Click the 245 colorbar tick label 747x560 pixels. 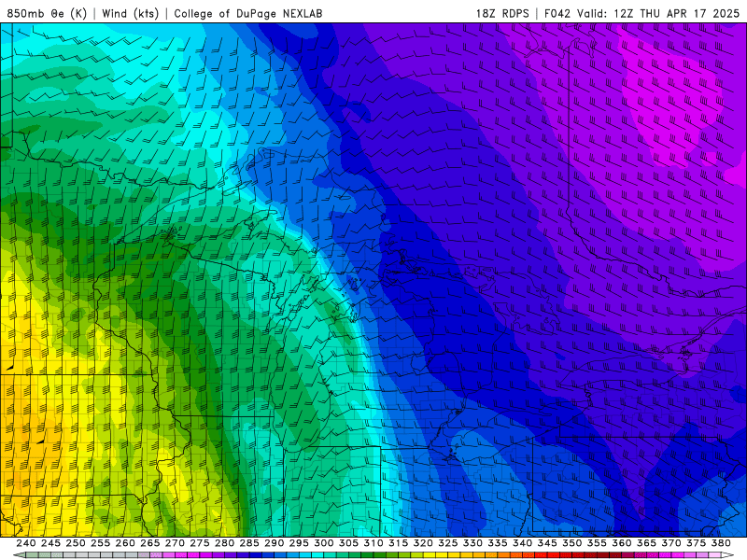click(x=50, y=543)
